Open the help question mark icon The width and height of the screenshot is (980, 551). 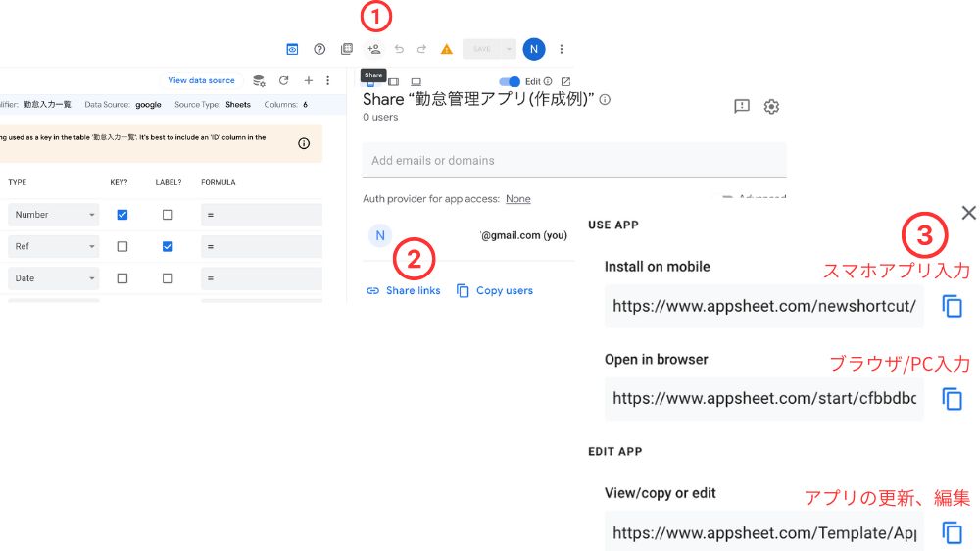319,49
